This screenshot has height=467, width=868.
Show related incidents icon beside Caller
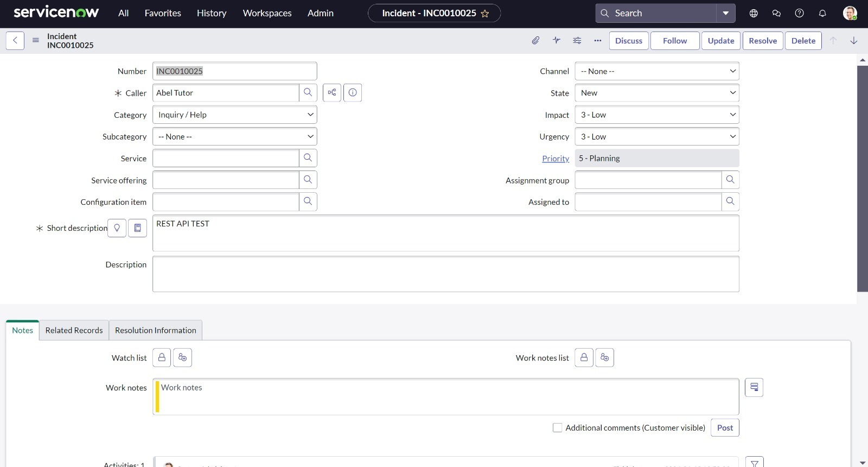(x=332, y=93)
